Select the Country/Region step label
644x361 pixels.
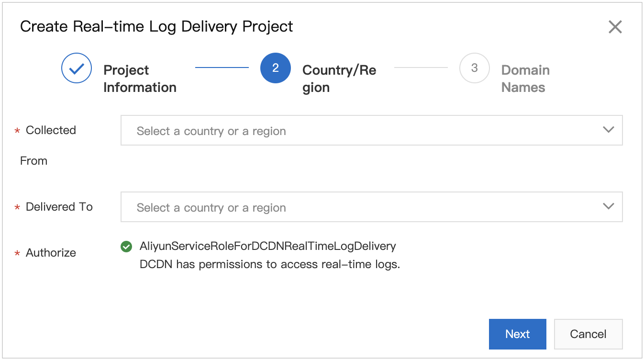point(339,79)
